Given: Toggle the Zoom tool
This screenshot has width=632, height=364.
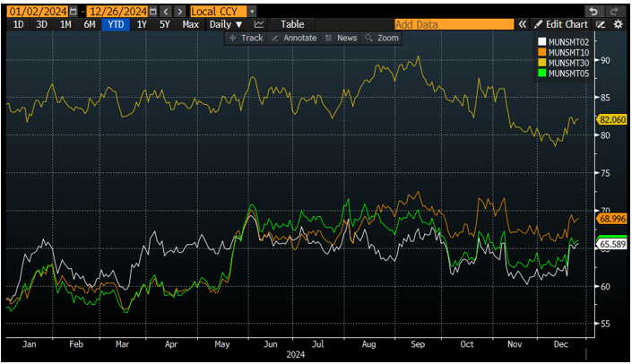Looking at the screenshot, I should point(382,39).
